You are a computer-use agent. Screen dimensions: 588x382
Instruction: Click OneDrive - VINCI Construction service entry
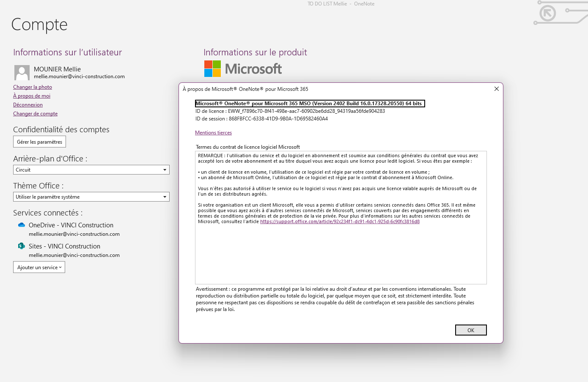pos(71,225)
